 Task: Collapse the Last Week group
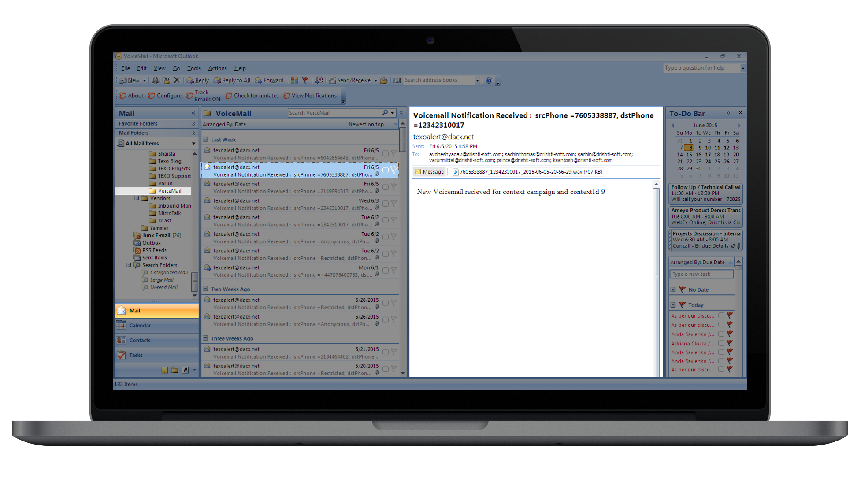click(205, 140)
